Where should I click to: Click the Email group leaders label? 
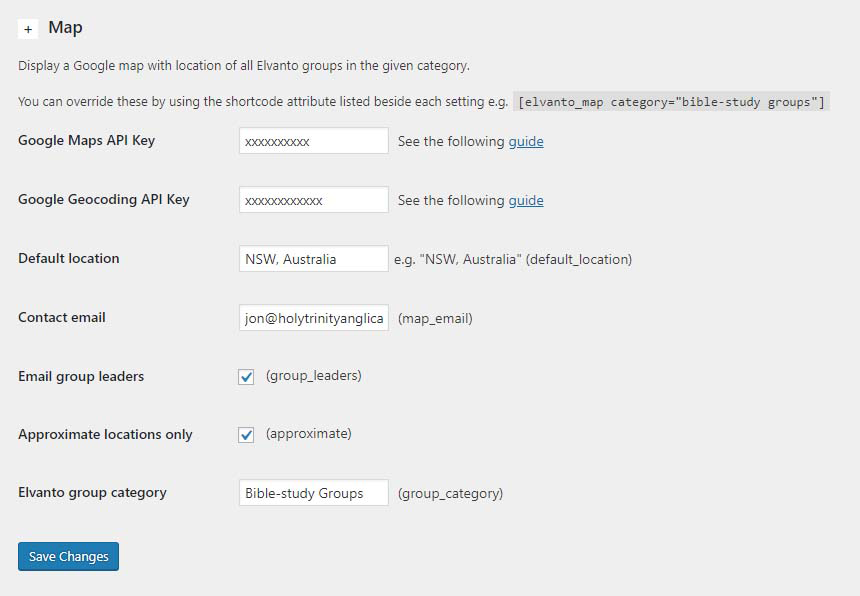(x=81, y=377)
